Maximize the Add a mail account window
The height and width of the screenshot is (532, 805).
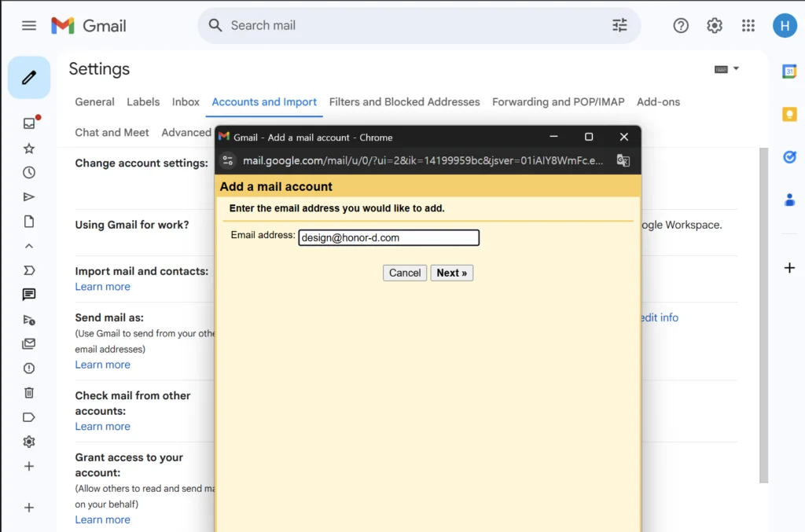588,137
